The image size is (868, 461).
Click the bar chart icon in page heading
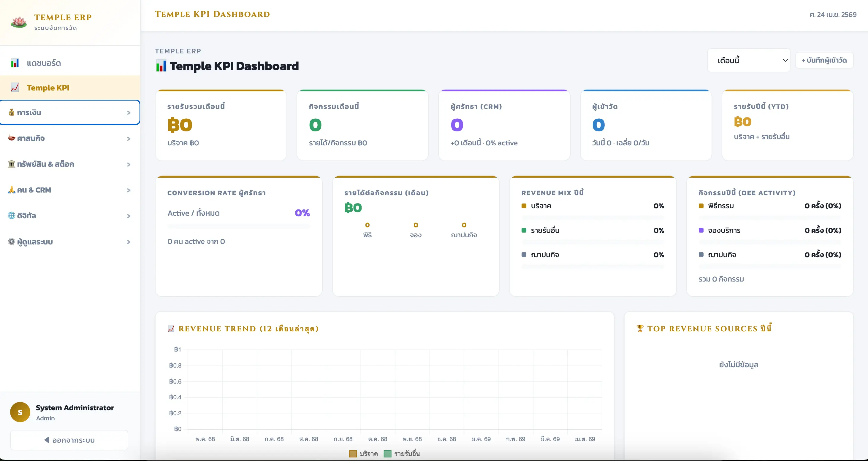(x=161, y=66)
